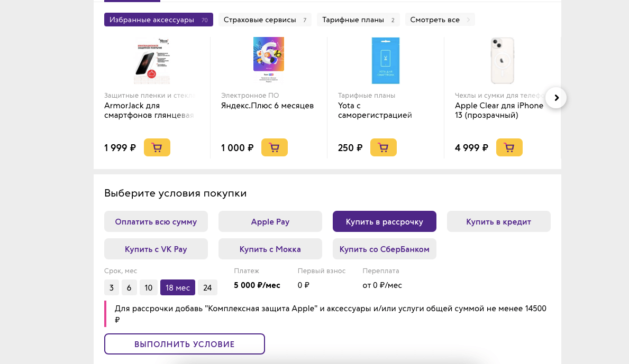The height and width of the screenshot is (364, 629).
Task: Select the 24-month installment term
Action: tap(207, 287)
